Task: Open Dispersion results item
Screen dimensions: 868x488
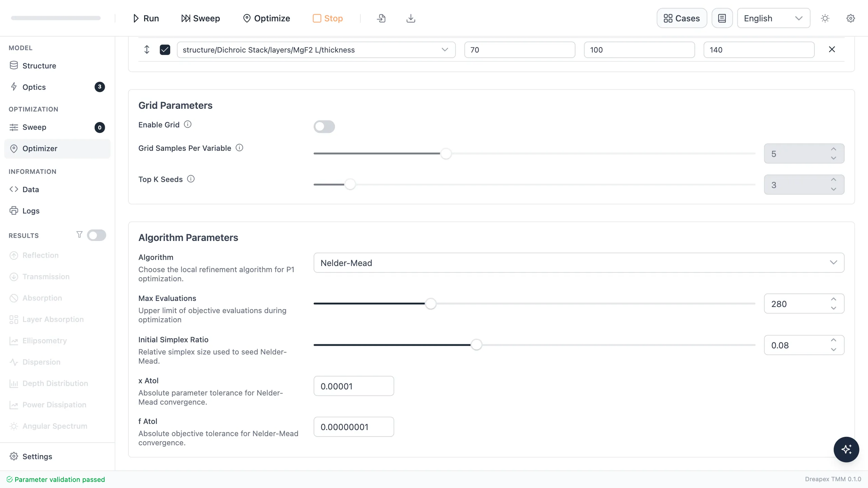Action: [x=57, y=362]
